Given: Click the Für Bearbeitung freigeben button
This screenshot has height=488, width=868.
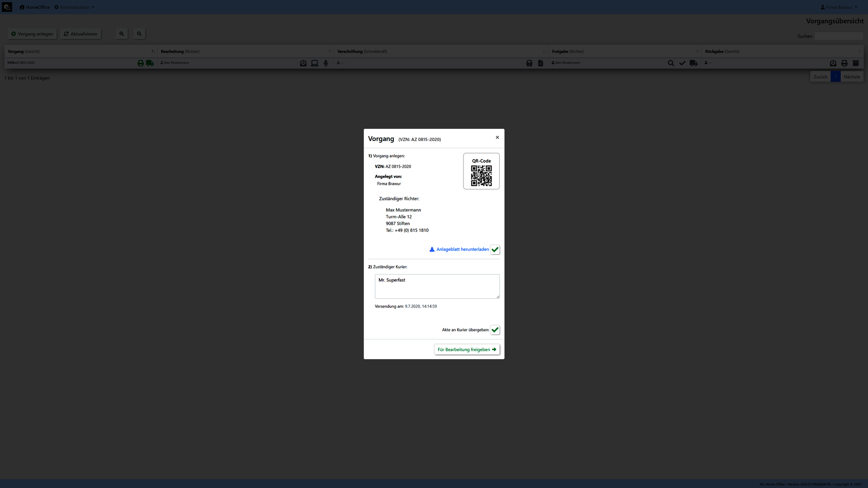Looking at the screenshot, I should pos(467,350).
